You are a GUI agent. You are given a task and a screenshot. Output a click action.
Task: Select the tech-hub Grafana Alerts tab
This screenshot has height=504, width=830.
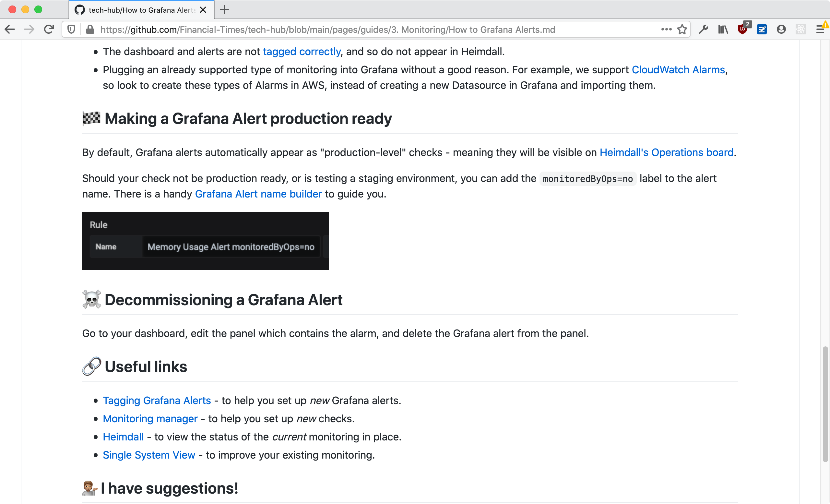(141, 10)
